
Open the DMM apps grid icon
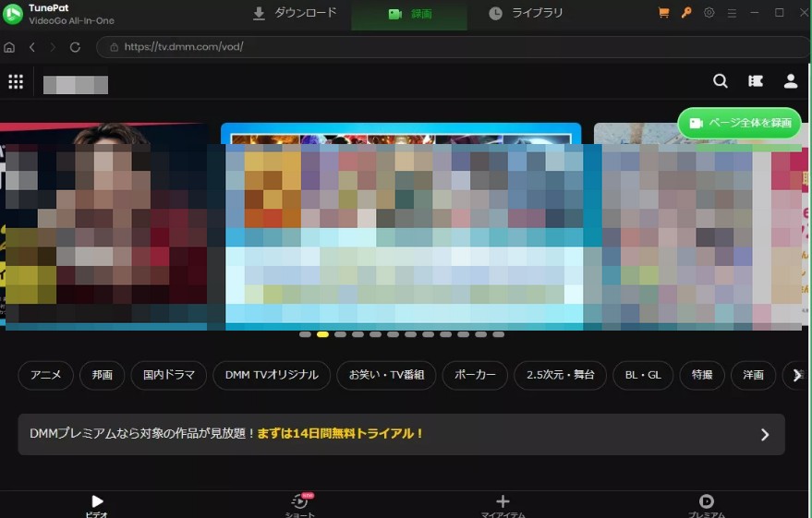coord(16,81)
